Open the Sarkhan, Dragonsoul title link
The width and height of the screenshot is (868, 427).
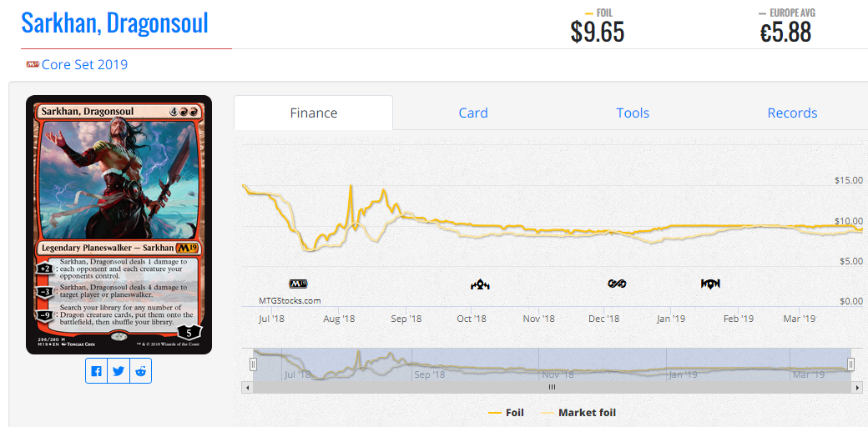[114, 23]
